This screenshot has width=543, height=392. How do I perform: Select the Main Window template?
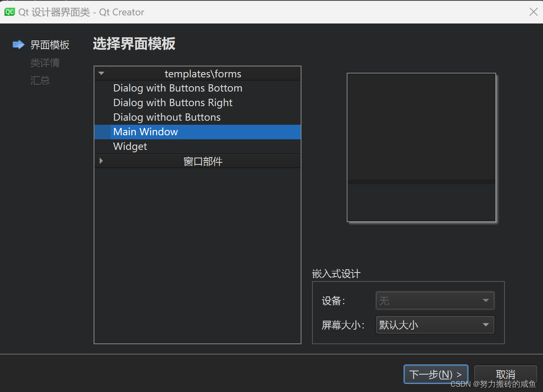point(145,132)
